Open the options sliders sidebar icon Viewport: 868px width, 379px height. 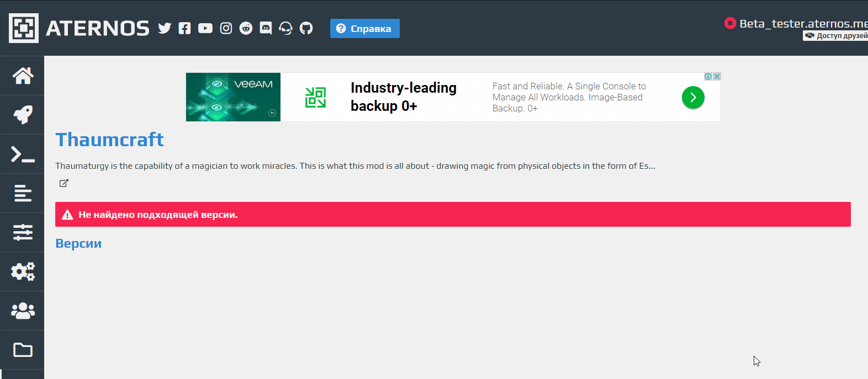click(x=23, y=232)
